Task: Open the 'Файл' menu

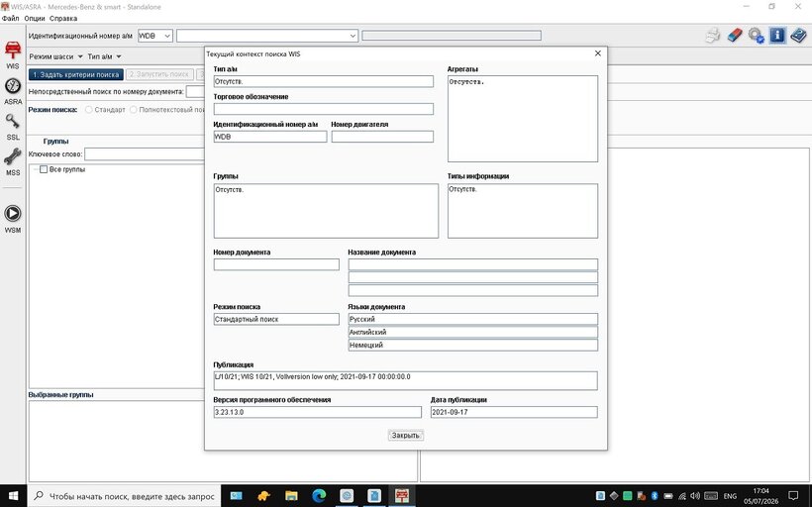Action: tap(10, 18)
